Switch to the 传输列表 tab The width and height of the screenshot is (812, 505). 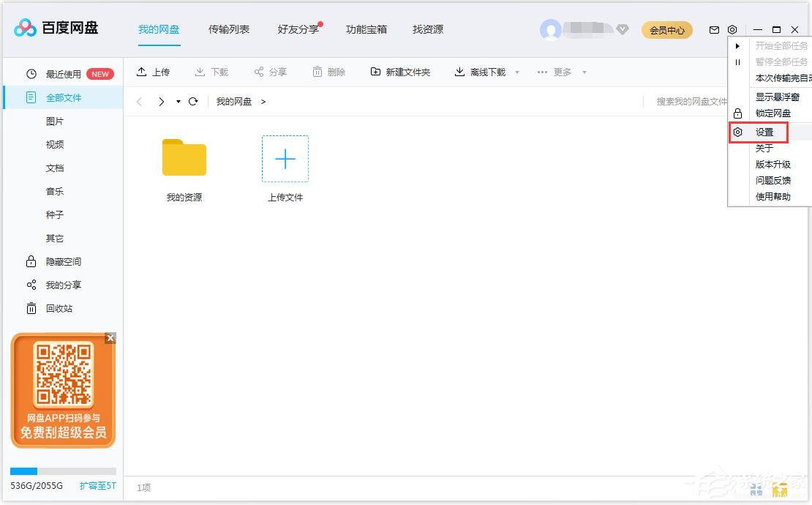pyautogui.click(x=229, y=29)
